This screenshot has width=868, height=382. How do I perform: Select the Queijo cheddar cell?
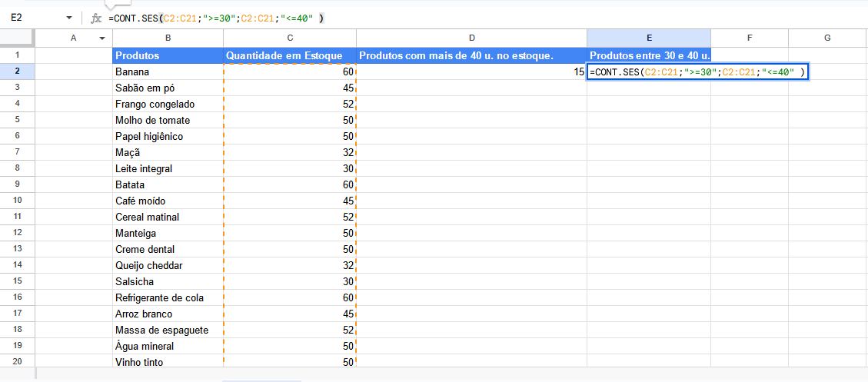coord(168,265)
